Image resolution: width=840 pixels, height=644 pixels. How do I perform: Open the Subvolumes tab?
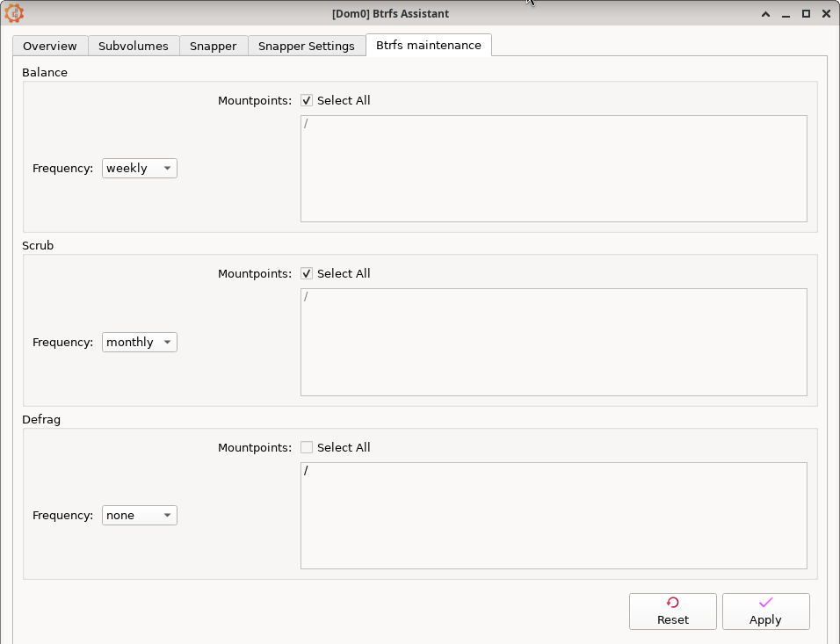click(134, 47)
